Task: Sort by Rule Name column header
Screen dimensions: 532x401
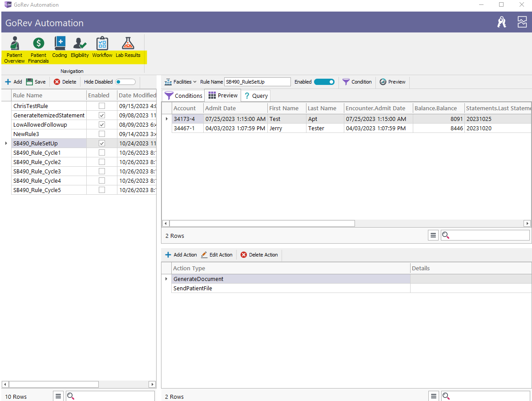Action: [49, 95]
